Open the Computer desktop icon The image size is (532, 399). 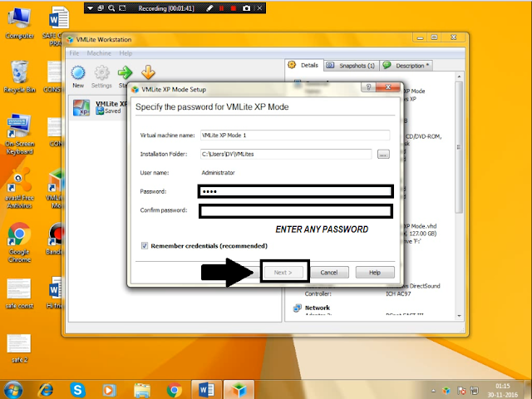pos(19,23)
